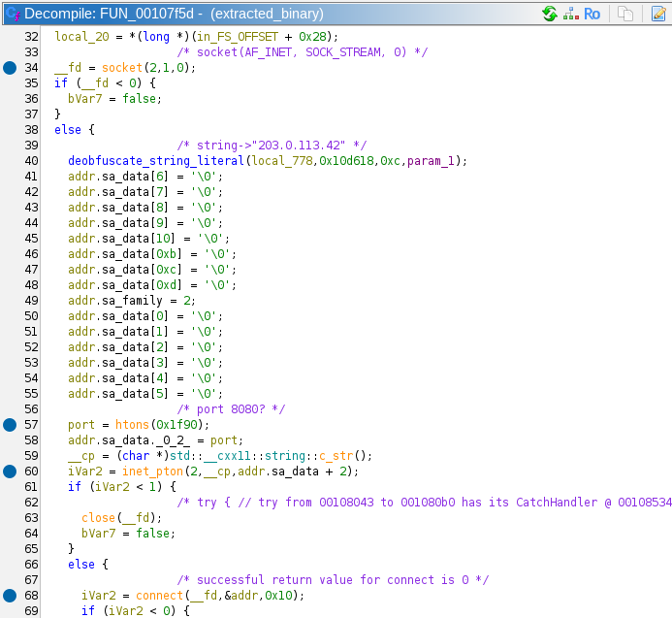This screenshot has height=618, width=672.
Task: Click deobfuscate_string_literal function name
Action: [x=156, y=161]
